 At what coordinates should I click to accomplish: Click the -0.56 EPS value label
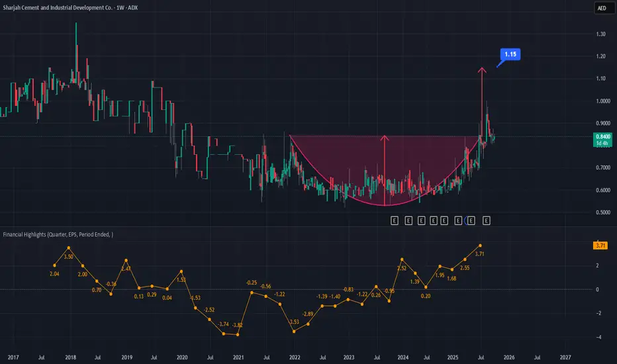tap(265, 287)
